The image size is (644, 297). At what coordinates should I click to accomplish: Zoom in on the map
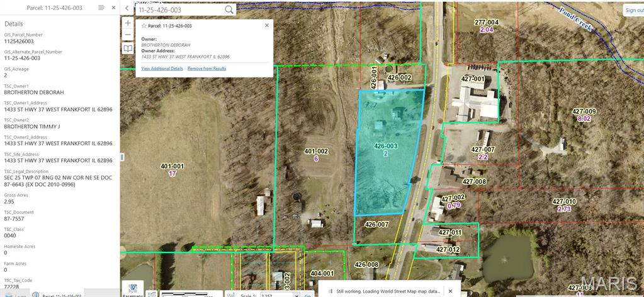click(x=128, y=23)
